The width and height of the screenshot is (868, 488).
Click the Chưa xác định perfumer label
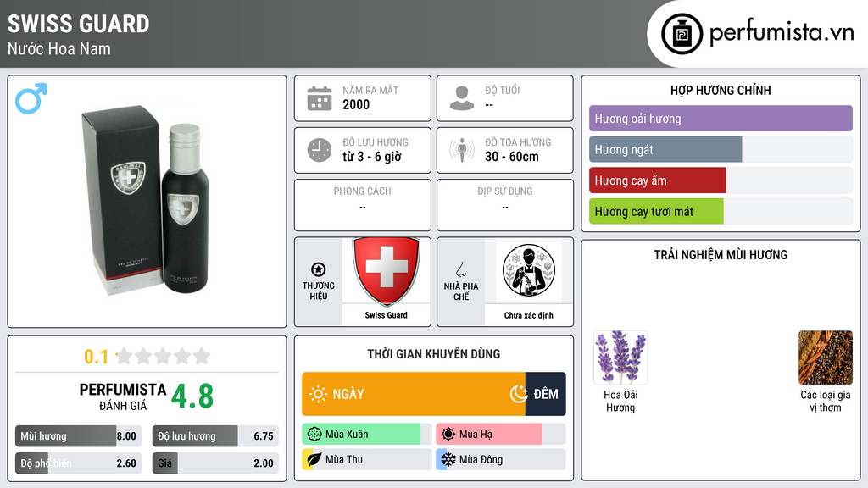[x=529, y=315]
